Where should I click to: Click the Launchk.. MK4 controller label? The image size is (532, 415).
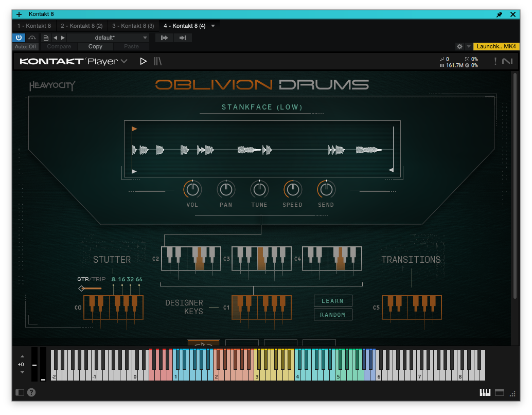(496, 46)
